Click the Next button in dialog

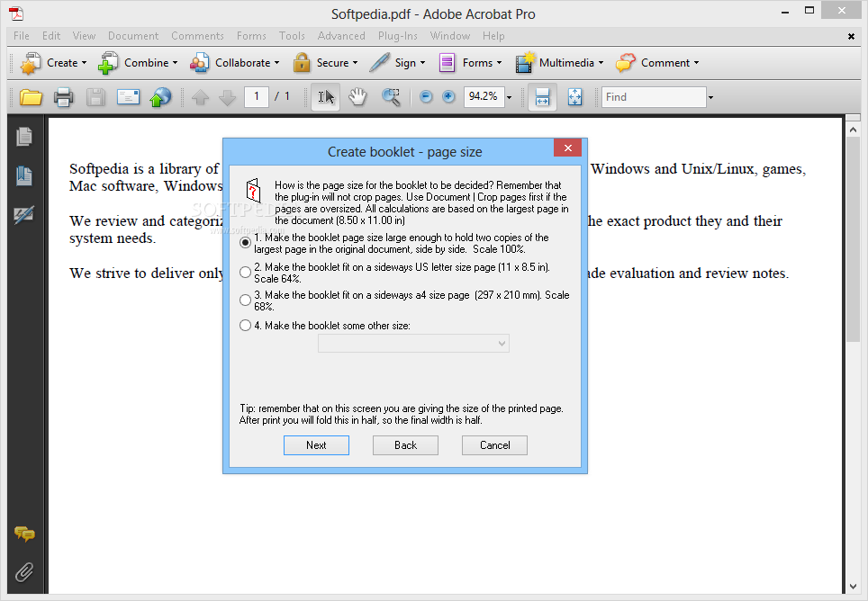click(316, 445)
